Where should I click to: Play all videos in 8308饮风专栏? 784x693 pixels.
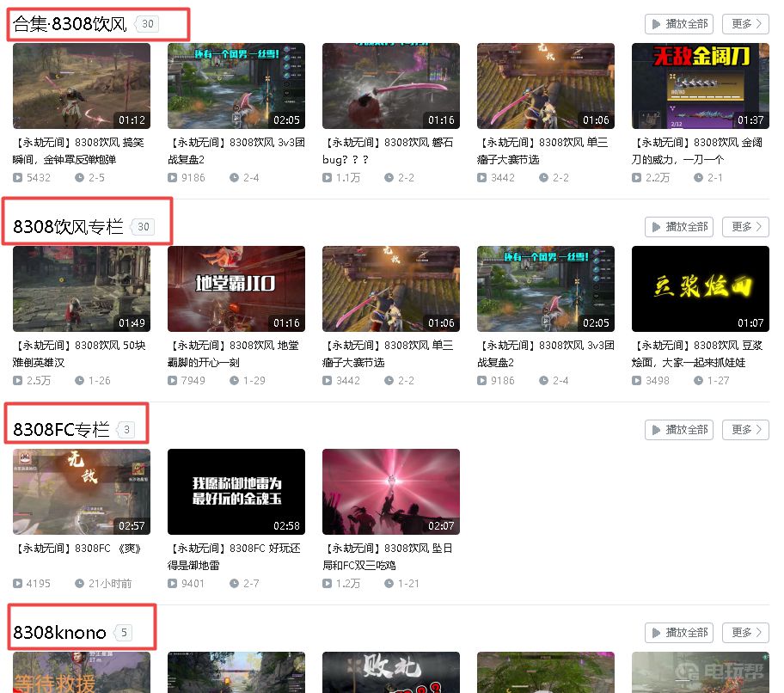pyautogui.click(x=679, y=227)
